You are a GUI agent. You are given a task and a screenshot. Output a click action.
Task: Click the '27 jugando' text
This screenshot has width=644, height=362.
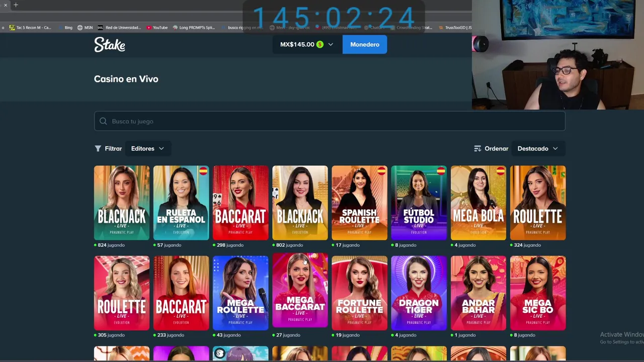288,335
